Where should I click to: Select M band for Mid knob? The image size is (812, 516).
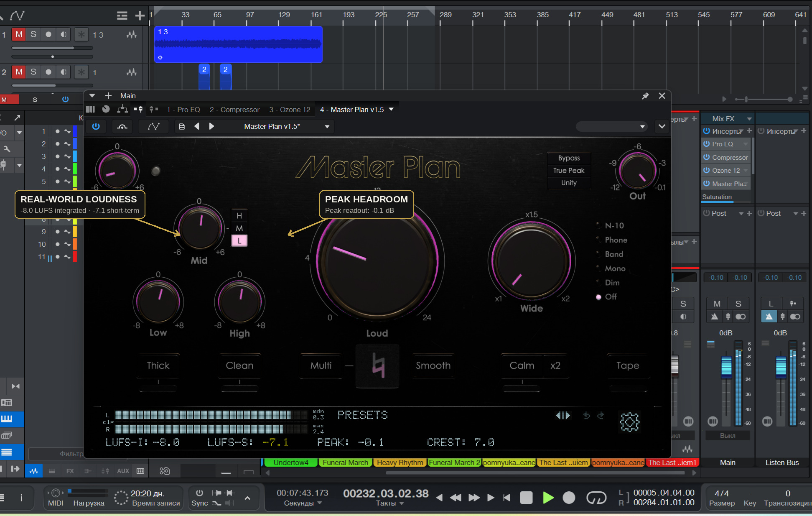(239, 228)
